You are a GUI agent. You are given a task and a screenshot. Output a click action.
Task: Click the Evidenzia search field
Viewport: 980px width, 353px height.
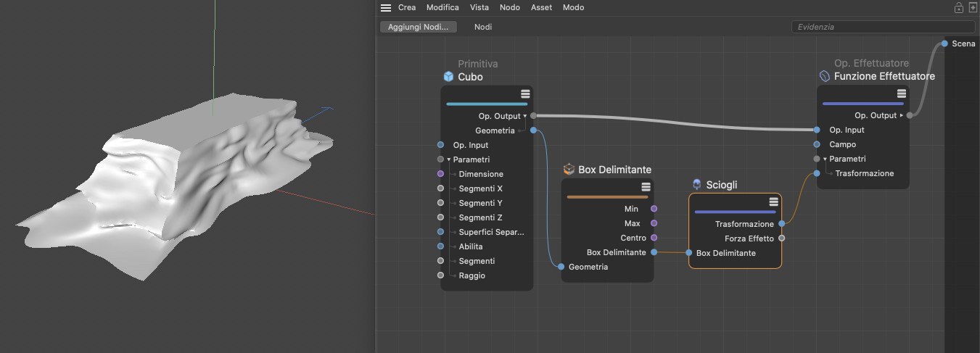pos(882,27)
